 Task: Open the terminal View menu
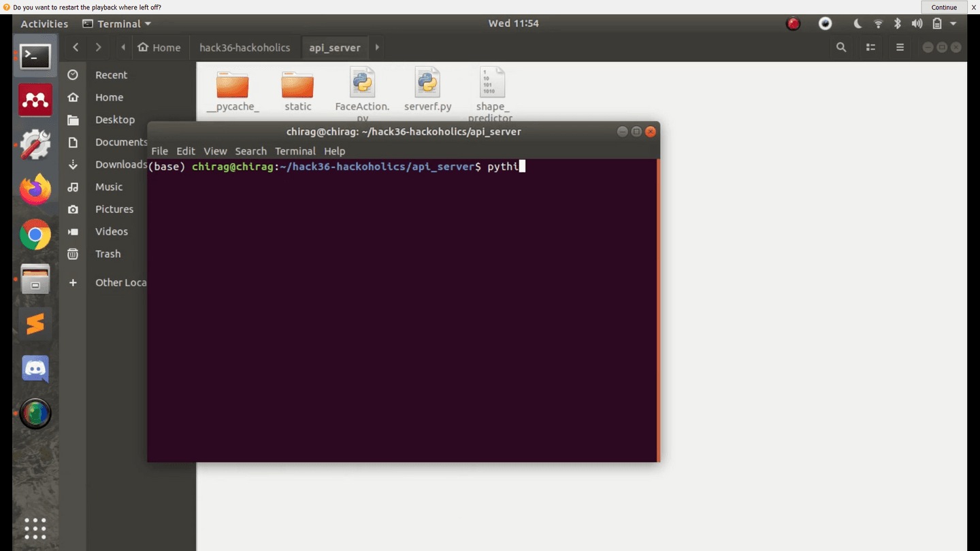point(215,151)
